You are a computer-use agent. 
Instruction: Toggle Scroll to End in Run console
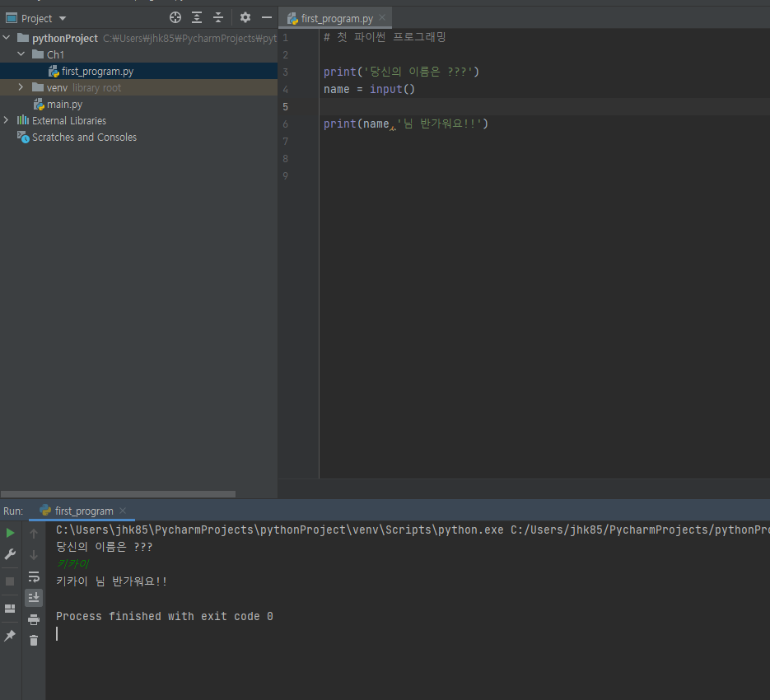click(34, 598)
